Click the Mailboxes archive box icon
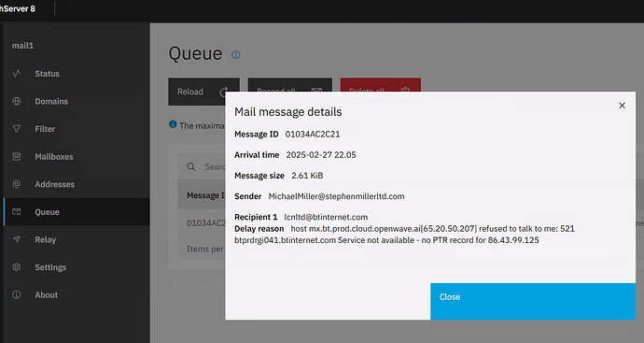644x343 pixels. click(17, 156)
